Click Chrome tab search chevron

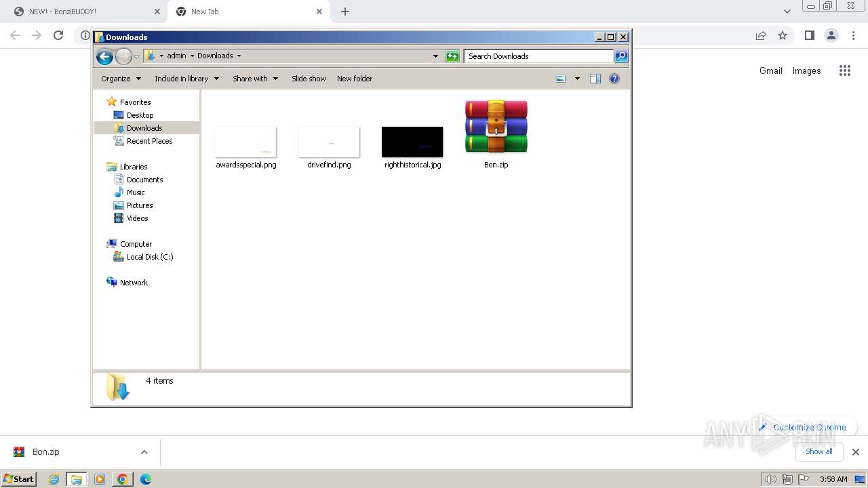pyautogui.click(x=787, y=12)
